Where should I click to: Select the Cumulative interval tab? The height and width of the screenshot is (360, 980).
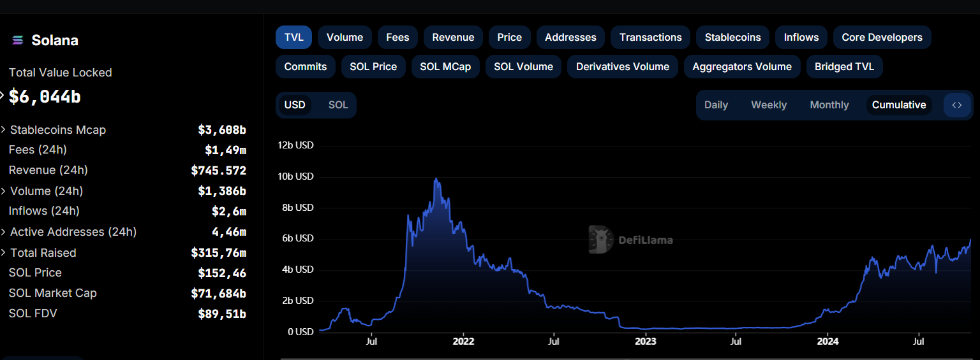[899, 105]
